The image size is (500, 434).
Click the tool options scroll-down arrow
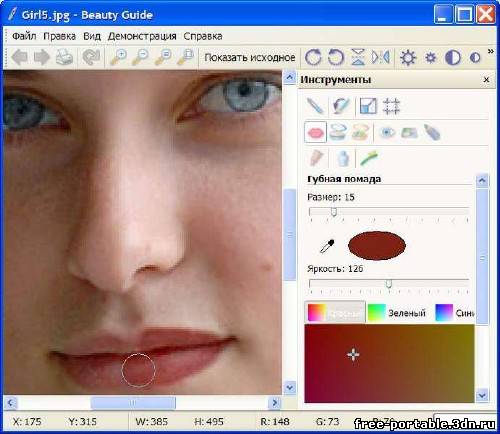(482, 396)
